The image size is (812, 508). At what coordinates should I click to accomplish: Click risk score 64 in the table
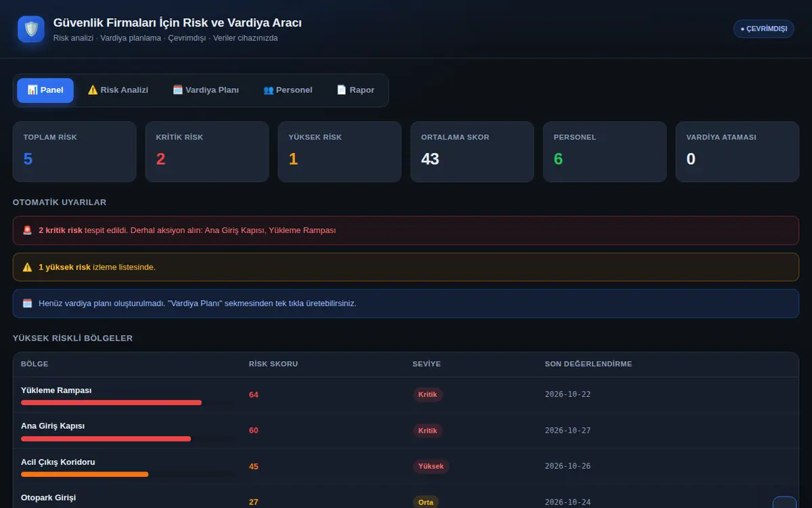tap(254, 395)
